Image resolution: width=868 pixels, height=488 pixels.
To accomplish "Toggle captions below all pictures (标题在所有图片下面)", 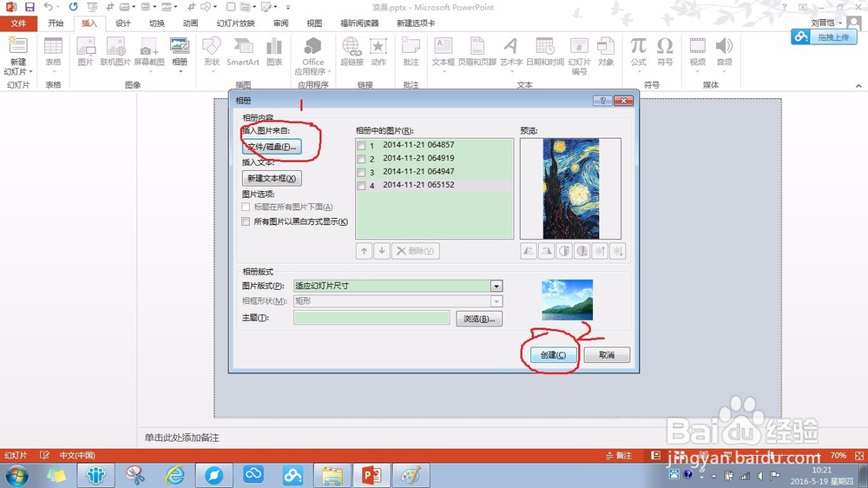I will point(246,207).
